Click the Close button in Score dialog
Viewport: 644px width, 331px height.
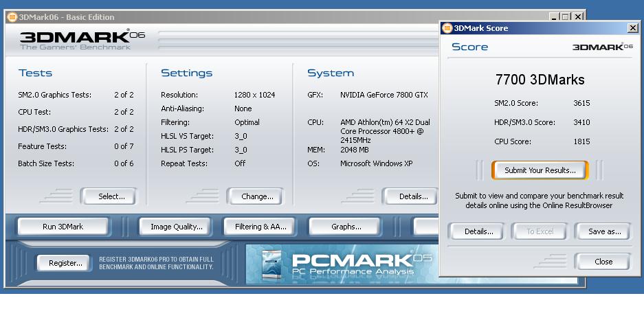coord(603,262)
